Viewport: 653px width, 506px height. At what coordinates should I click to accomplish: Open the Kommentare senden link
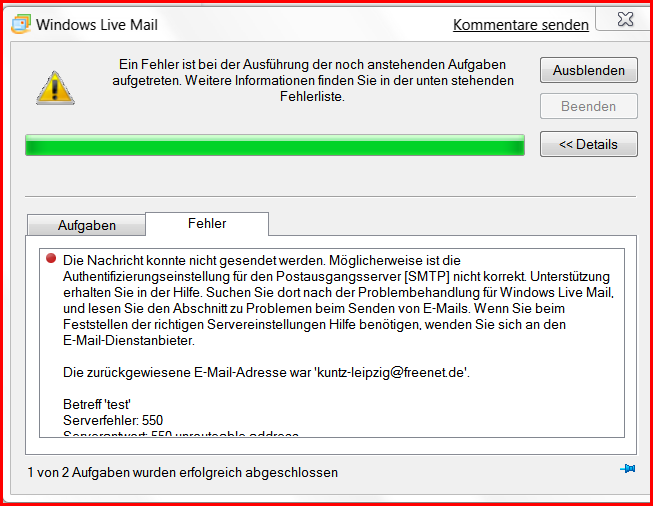tap(521, 25)
